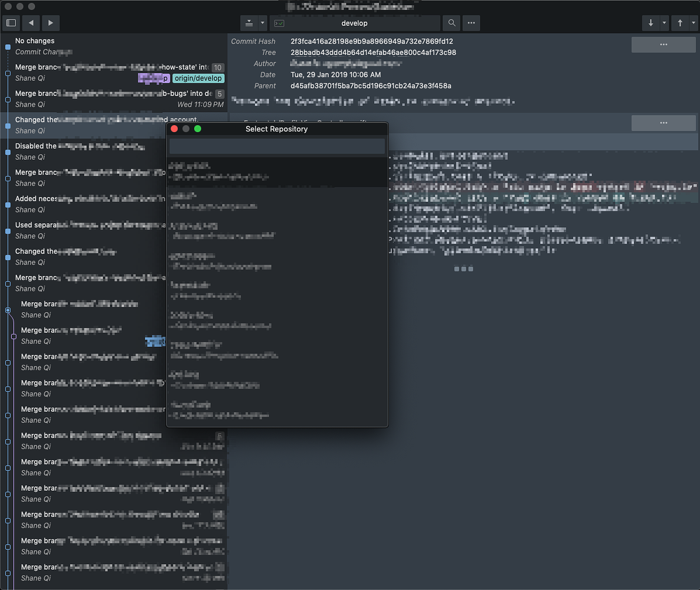
Task: Open the develop branch selector
Action: (x=355, y=23)
